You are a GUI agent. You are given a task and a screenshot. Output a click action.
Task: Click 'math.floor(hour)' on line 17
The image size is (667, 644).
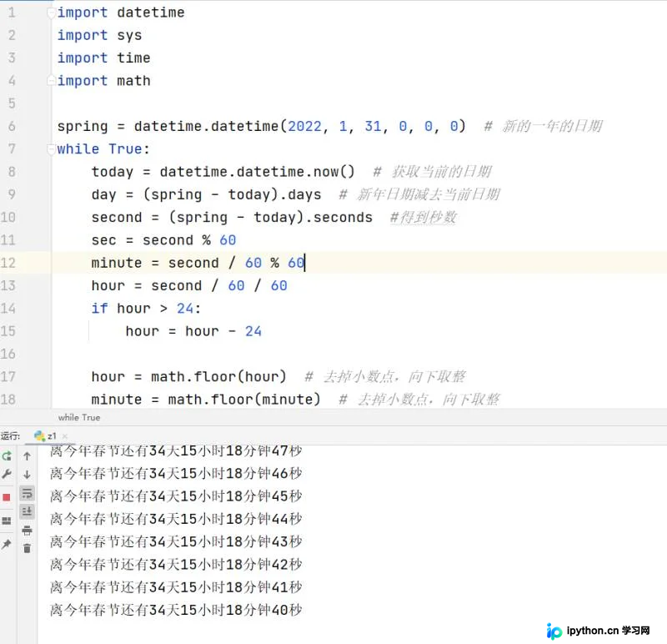[218, 377]
